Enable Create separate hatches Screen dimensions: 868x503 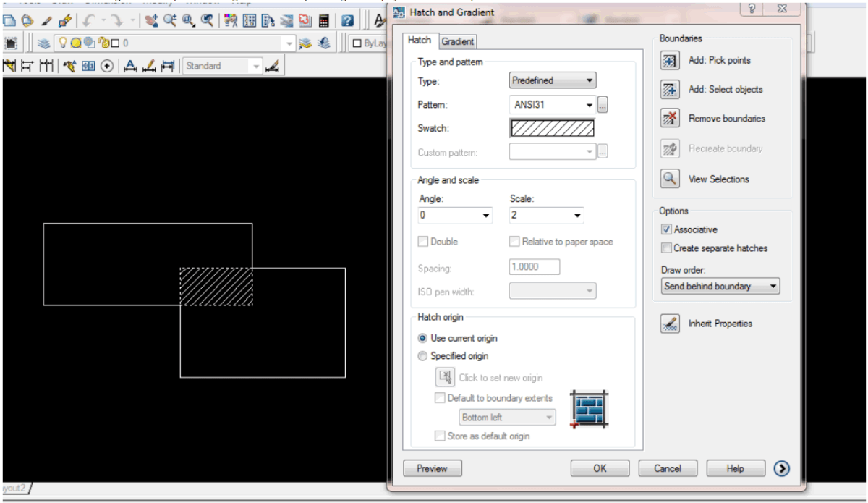(665, 248)
